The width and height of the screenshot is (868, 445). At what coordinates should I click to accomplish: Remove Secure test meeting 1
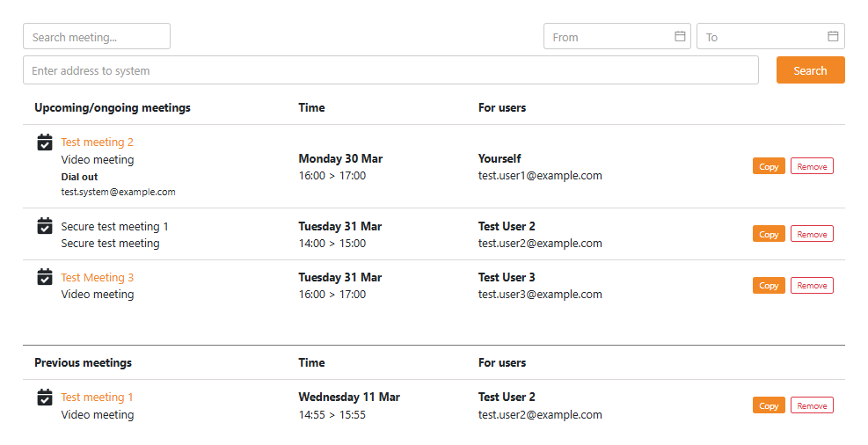pyautogui.click(x=812, y=234)
